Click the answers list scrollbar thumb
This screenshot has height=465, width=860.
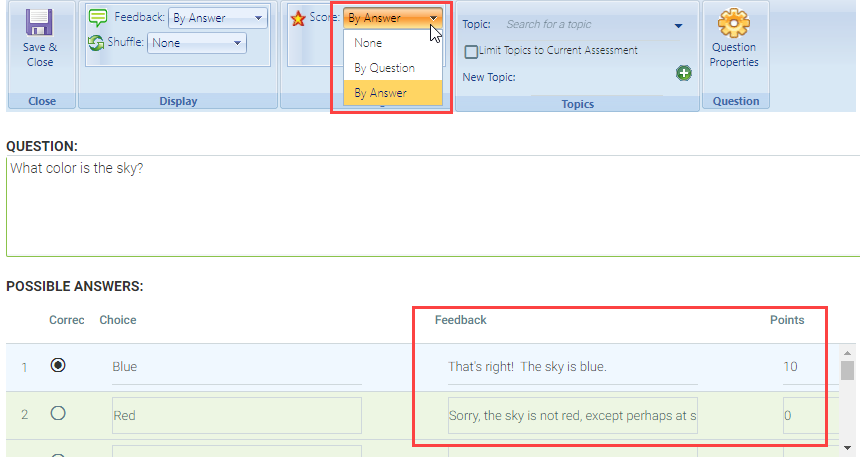coord(847,370)
